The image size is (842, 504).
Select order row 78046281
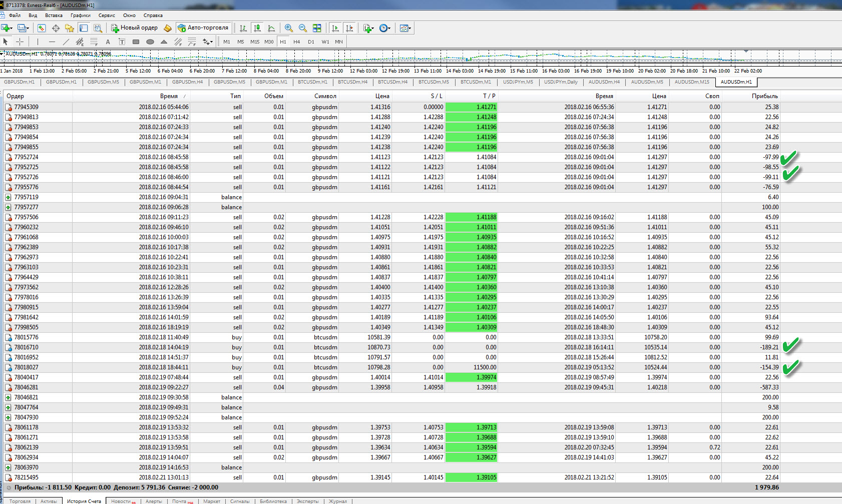[x=26, y=387]
